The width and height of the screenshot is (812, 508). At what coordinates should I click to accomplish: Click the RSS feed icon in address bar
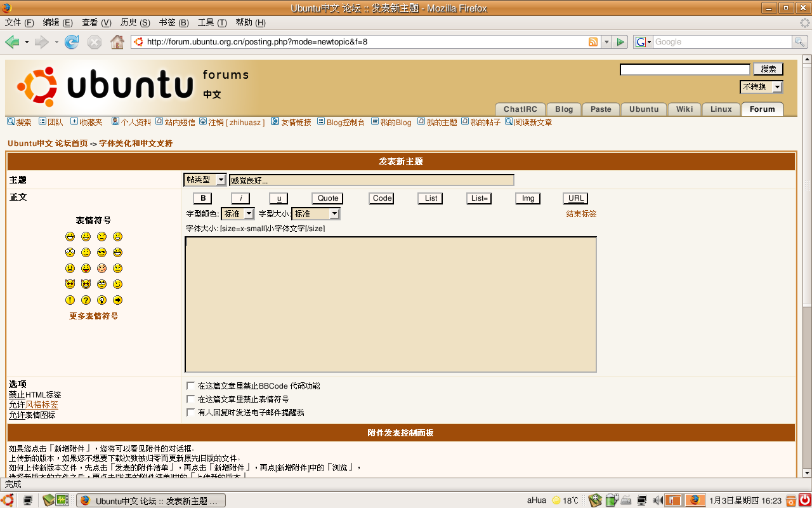[593, 42]
